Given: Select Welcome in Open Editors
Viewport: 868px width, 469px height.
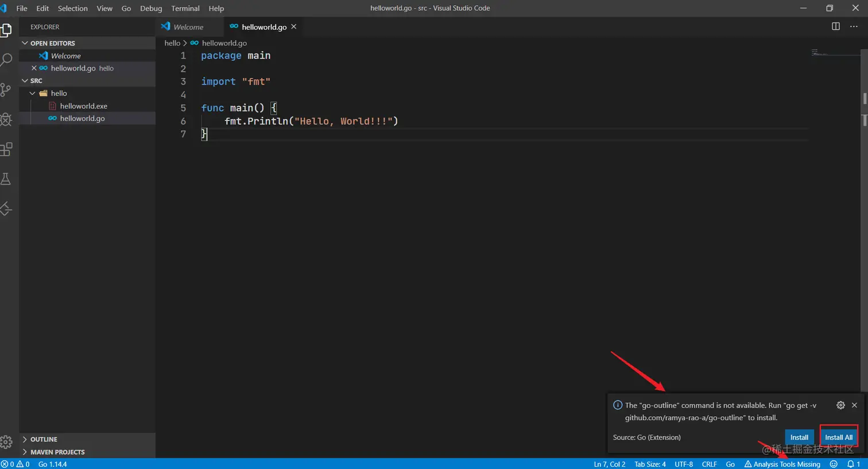Looking at the screenshot, I should coord(87,56).
